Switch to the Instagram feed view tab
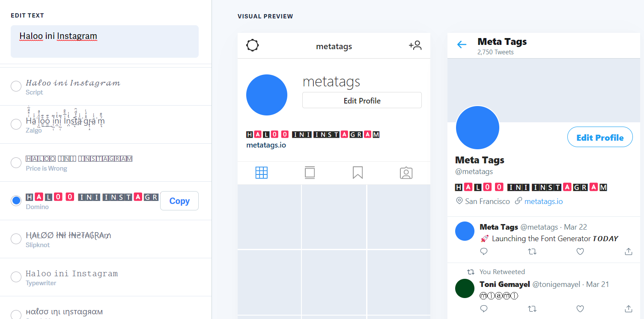The width and height of the screenshot is (644, 319). (x=310, y=173)
